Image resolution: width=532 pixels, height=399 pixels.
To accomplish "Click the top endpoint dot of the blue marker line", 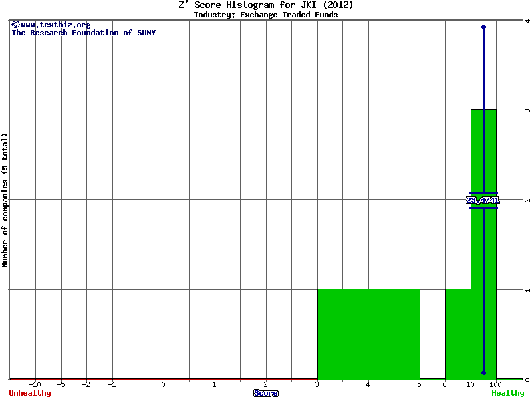I will (x=484, y=27).
